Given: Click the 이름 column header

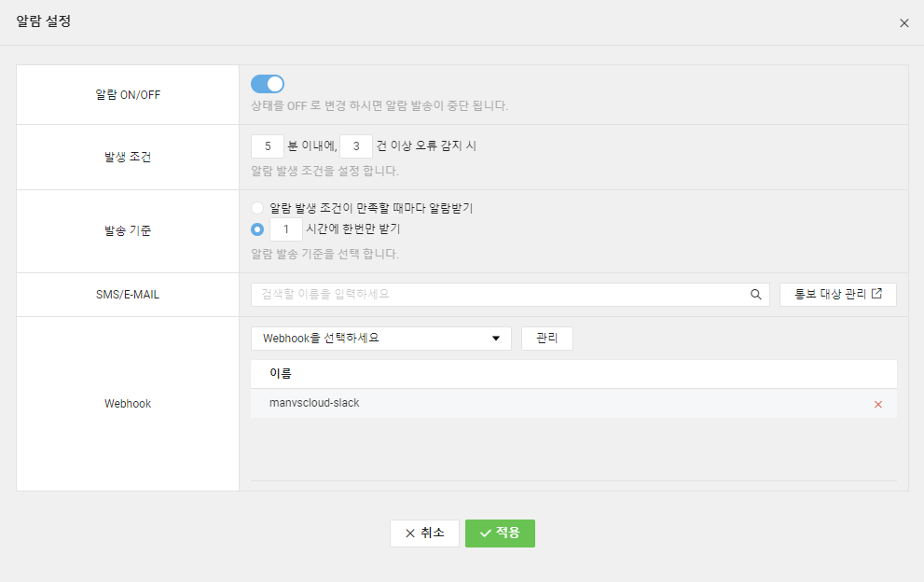Looking at the screenshot, I should pos(281,374).
